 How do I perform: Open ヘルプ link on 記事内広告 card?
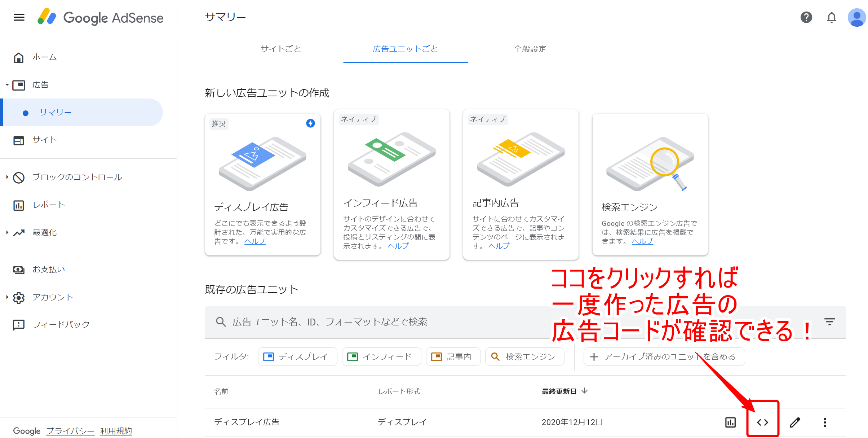point(499,246)
